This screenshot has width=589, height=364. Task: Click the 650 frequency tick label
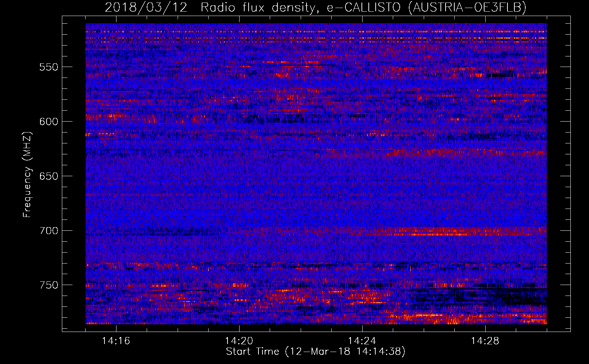coord(49,176)
